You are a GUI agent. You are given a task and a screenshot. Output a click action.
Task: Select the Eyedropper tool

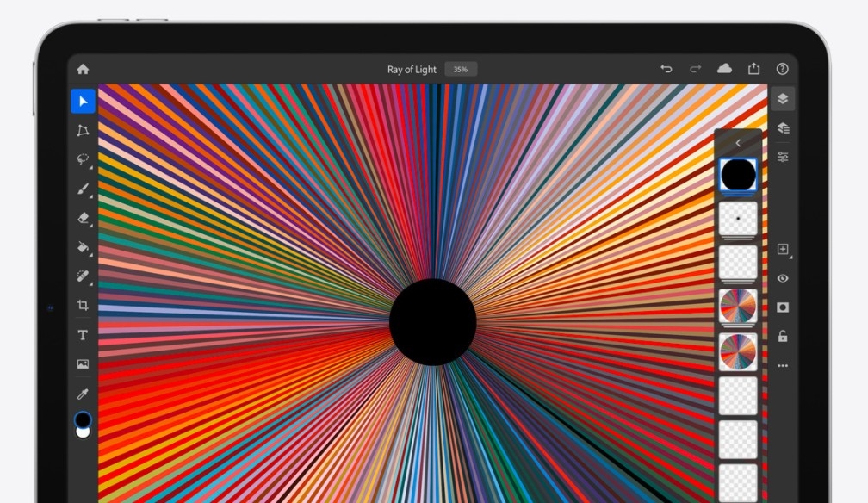(x=83, y=394)
